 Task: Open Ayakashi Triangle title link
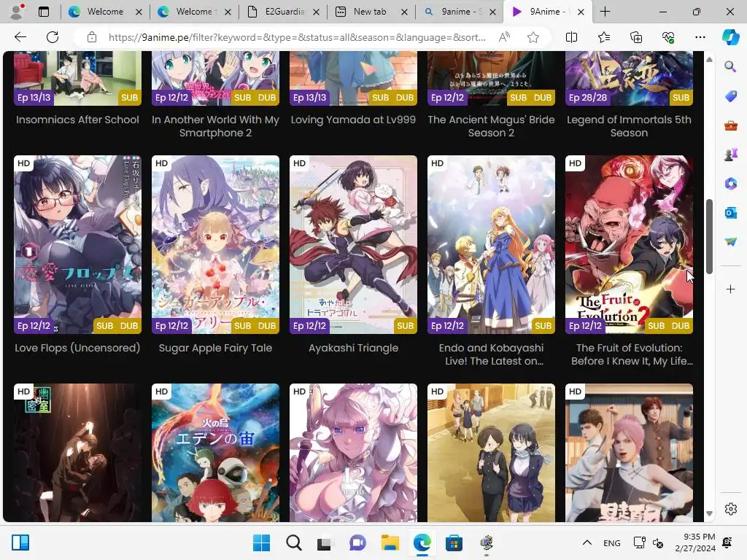[x=353, y=348]
